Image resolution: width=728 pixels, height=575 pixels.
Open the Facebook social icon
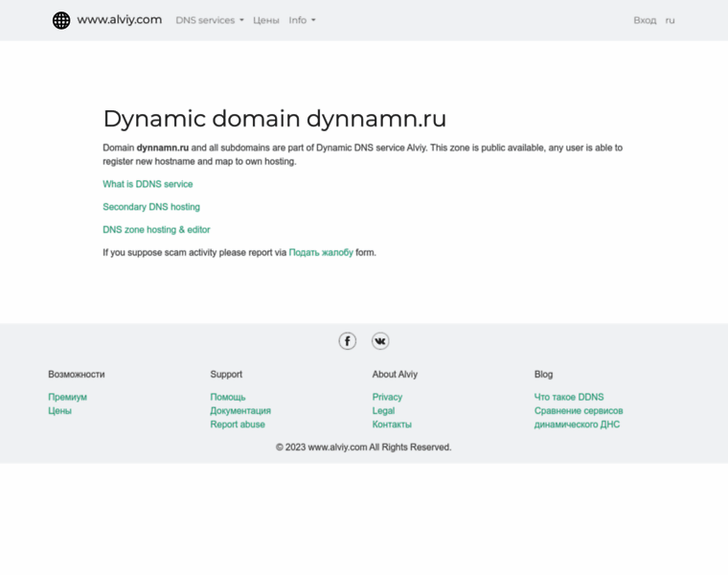point(348,341)
